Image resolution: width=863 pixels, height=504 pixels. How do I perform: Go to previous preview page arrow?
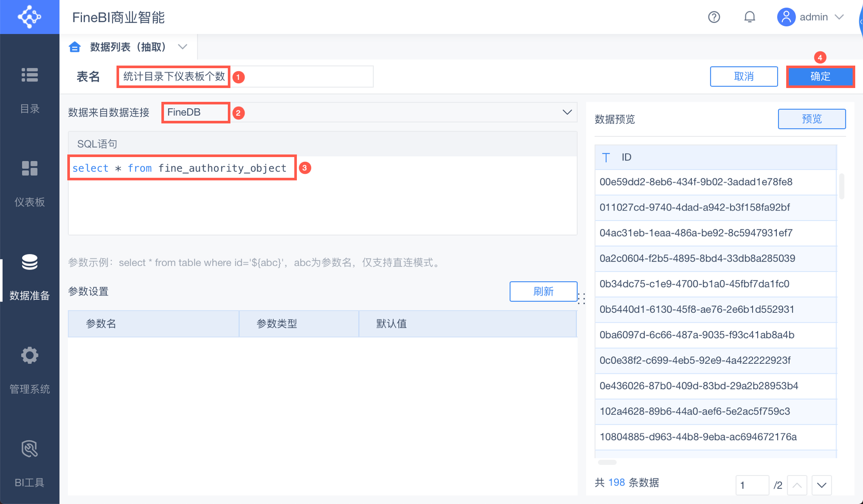point(797,485)
